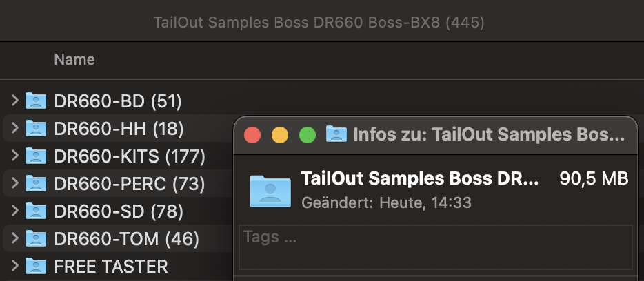Click the DR660-HH folder icon
Image resolution: width=644 pixels, height=281 pixels.
click(x=36, y=129)
